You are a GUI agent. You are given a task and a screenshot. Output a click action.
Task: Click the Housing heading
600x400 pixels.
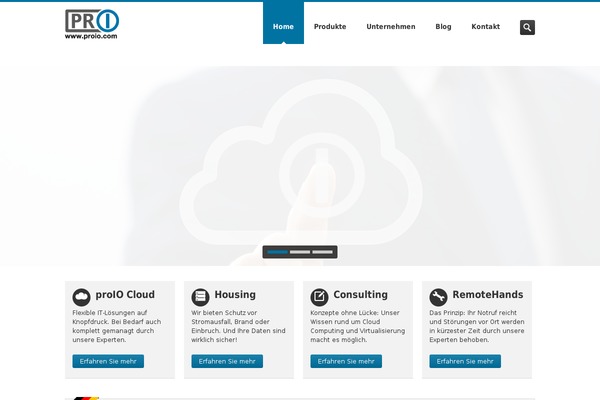pos(235,294)
